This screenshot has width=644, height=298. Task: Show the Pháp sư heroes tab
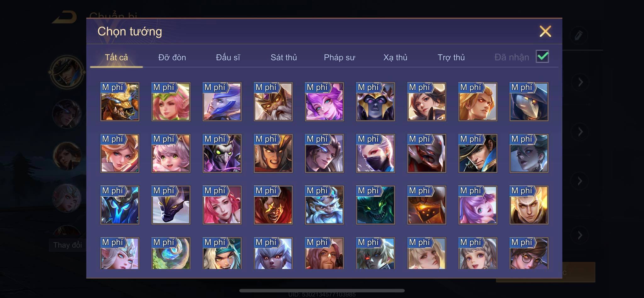click(339, 57)
